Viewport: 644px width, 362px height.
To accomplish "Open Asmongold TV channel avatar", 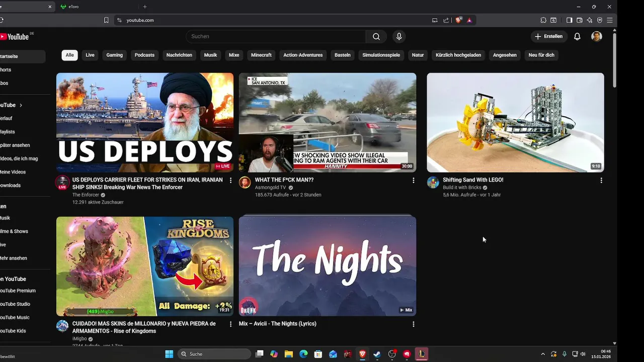I will pos(245,182).
